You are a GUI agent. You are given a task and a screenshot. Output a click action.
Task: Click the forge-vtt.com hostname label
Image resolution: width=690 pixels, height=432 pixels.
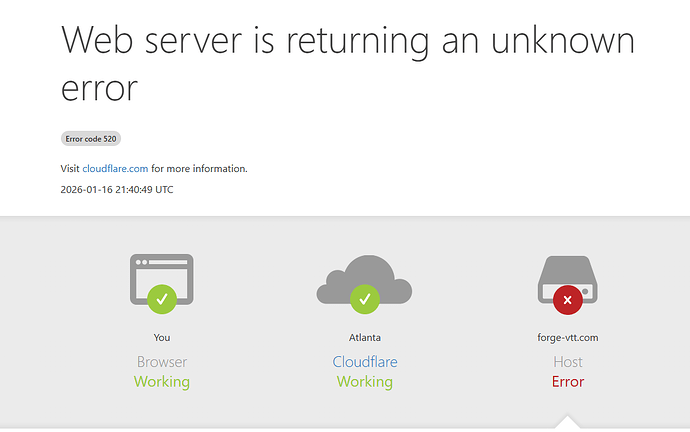[568, 338]
